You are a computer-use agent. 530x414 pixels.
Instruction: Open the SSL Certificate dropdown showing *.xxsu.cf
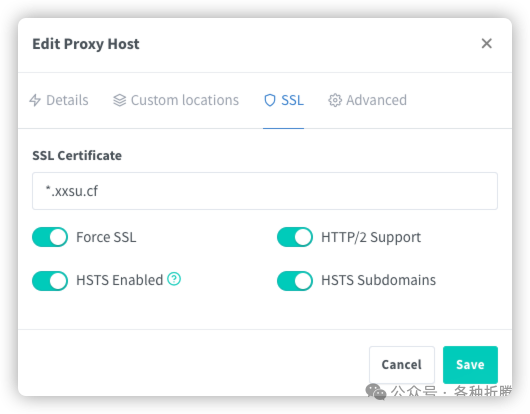click(265, 191)
